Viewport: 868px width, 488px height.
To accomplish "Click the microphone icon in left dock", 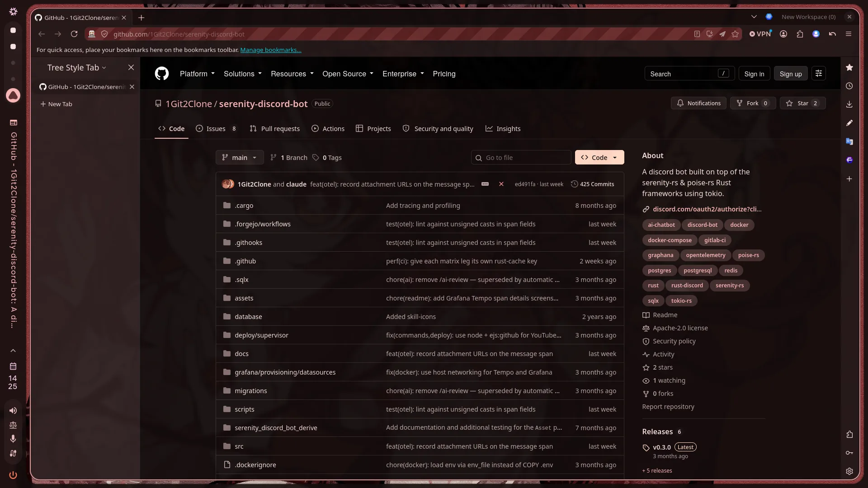I will pyautogui.click(x=13, y=438).
